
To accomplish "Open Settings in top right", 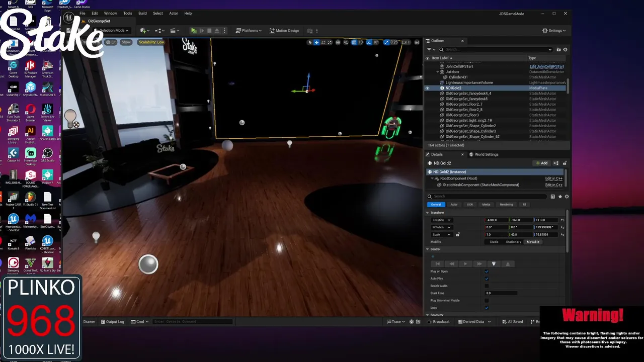I will click(554, 31).
